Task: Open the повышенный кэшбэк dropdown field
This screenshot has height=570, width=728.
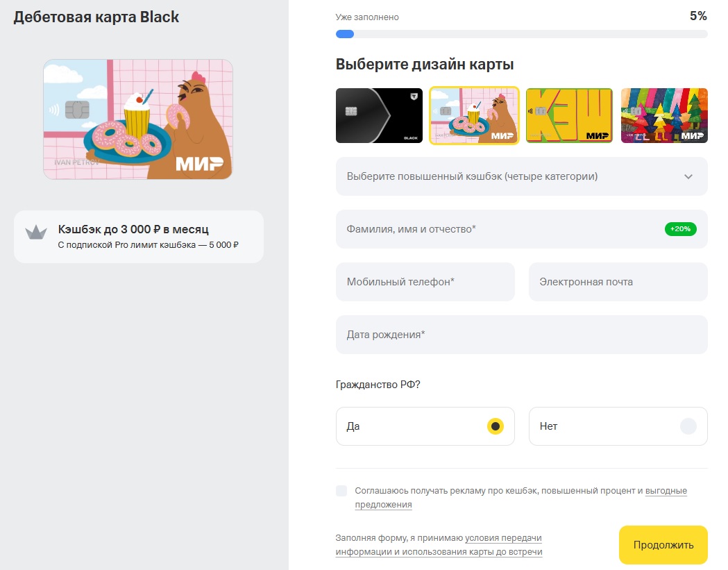Action: coord(521,176)
